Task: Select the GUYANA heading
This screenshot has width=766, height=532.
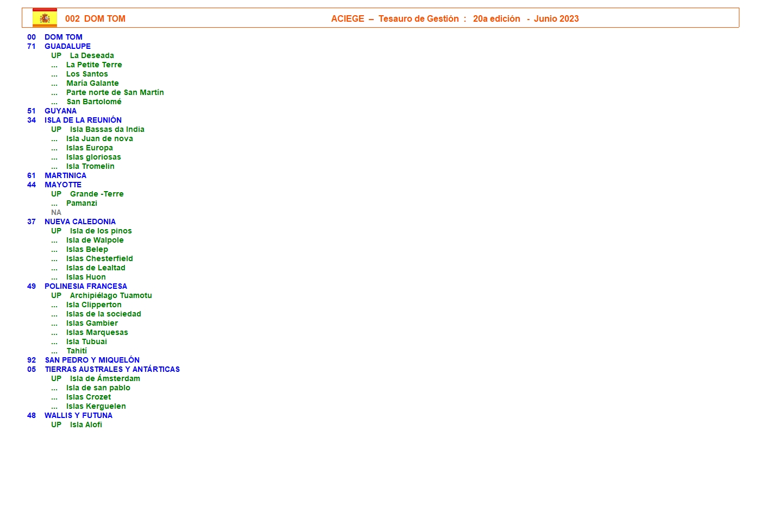Action: click(60, 111)
